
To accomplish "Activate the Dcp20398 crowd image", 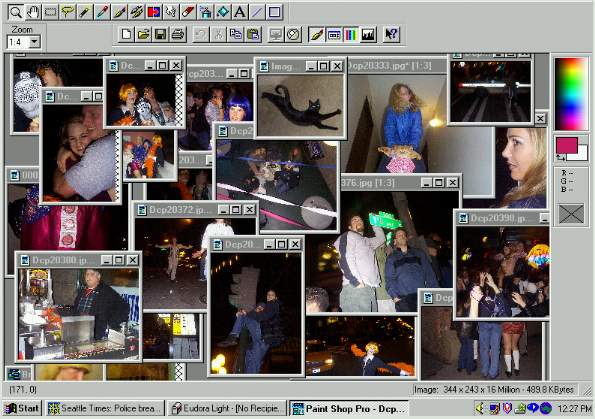I will (502, 271).
